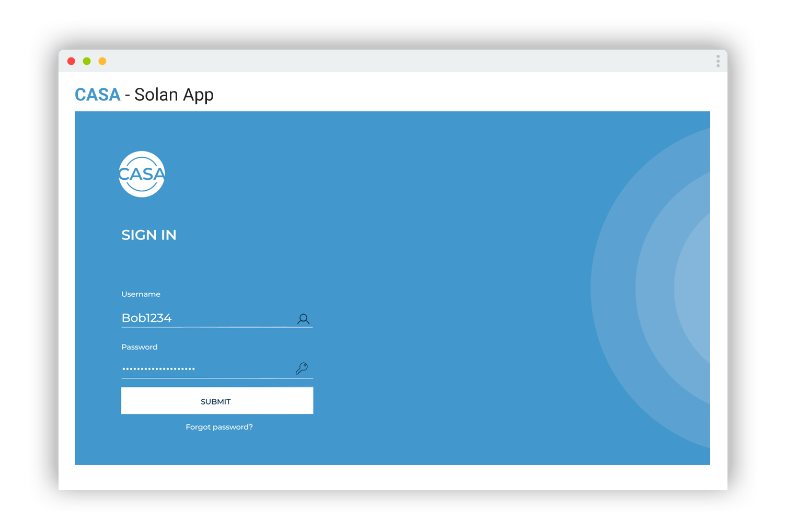Click the Solan App title text

coord(174,95)
